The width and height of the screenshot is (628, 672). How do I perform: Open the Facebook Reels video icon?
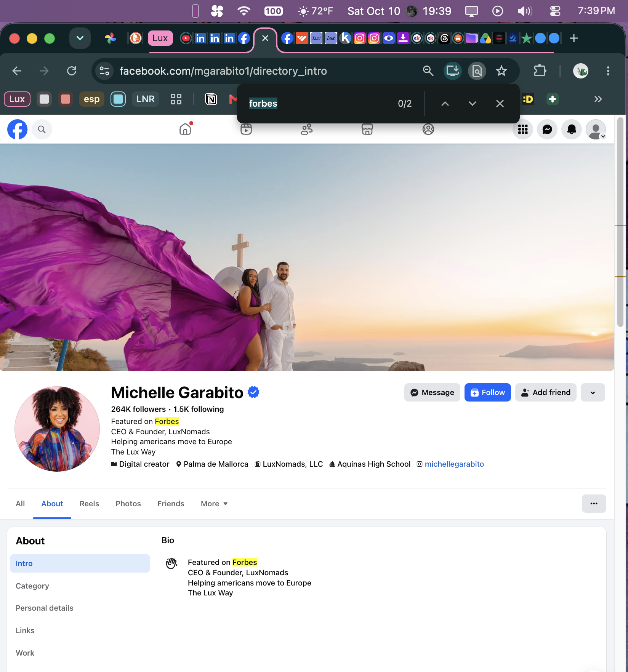pyautogui.click(x=246, y=129)
